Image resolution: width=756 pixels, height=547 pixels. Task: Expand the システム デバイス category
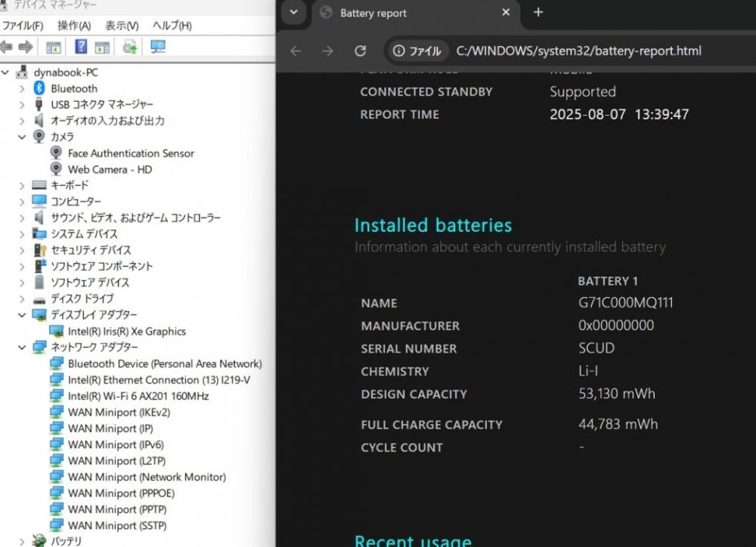coord(22,233)
